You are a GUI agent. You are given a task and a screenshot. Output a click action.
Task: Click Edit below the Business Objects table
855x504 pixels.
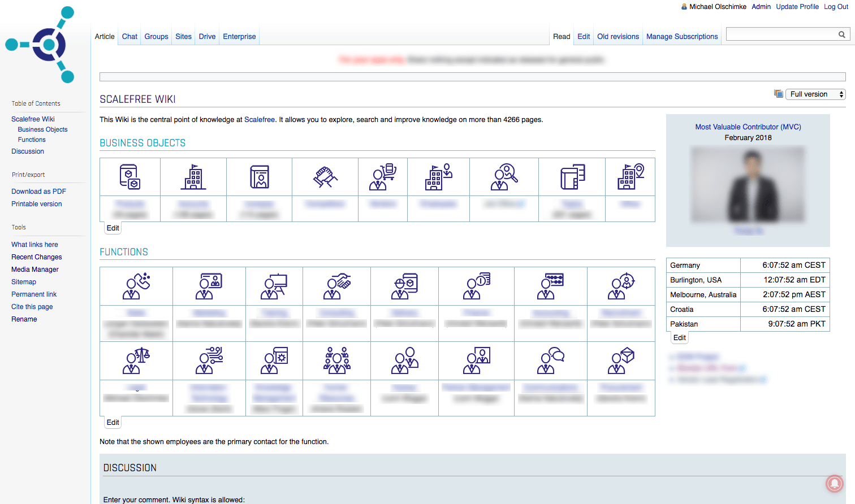[x=113, y=228]
